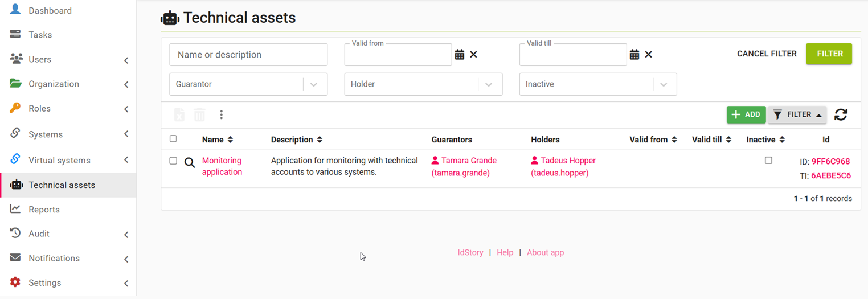Image resolution: width=868 pixels, height=299 pixels.
Task: Click the green ADD button
Action: [x=746, y=114]
